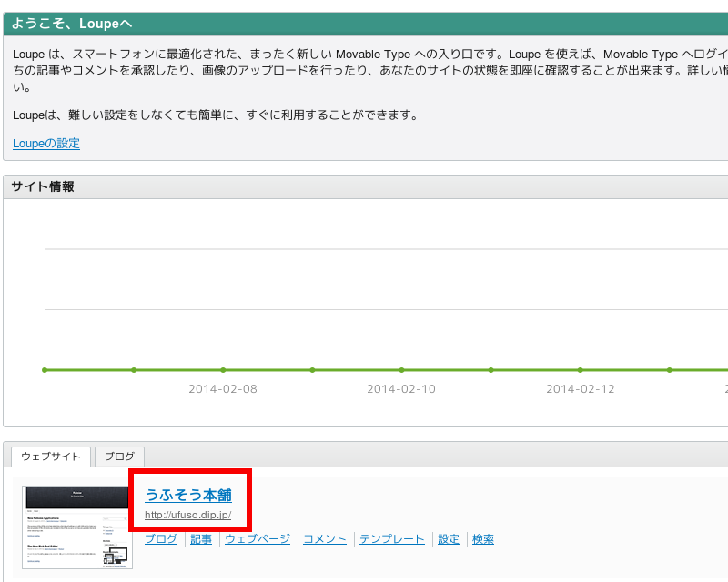
Task: Open the Loupeの設定 link
Action: pos(46,144)
